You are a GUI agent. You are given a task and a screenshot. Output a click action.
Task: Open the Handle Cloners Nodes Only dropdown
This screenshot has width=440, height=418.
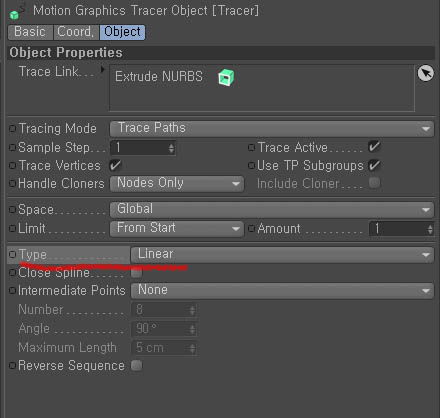pyautogui.click(x=177, y=183)
